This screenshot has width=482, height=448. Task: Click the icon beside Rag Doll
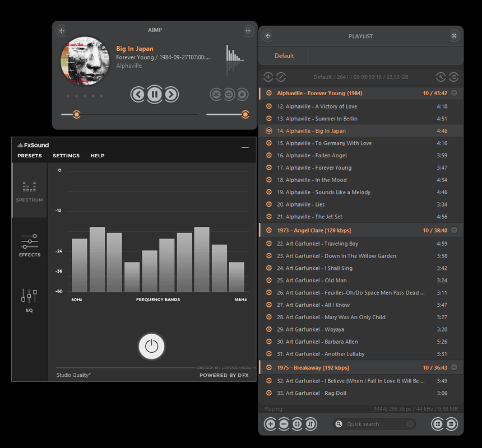(269, 393)
